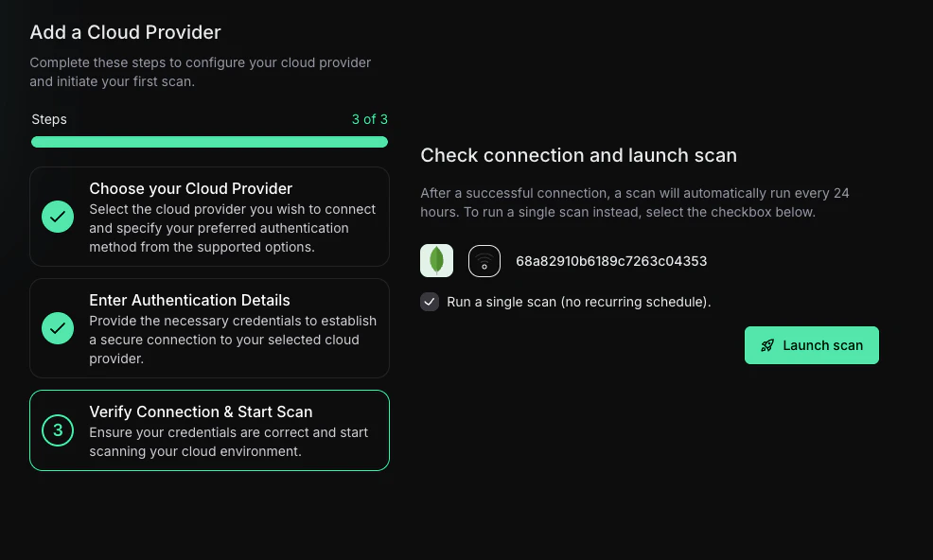Click the step 3 number circle
Image resolution: width=933 pixels, height=560 pixels.
58,429
